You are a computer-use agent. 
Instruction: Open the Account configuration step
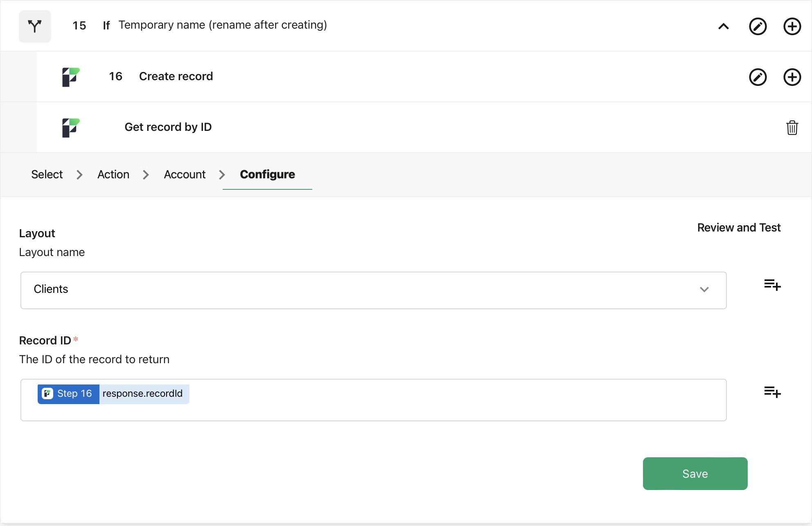point(185,174)
